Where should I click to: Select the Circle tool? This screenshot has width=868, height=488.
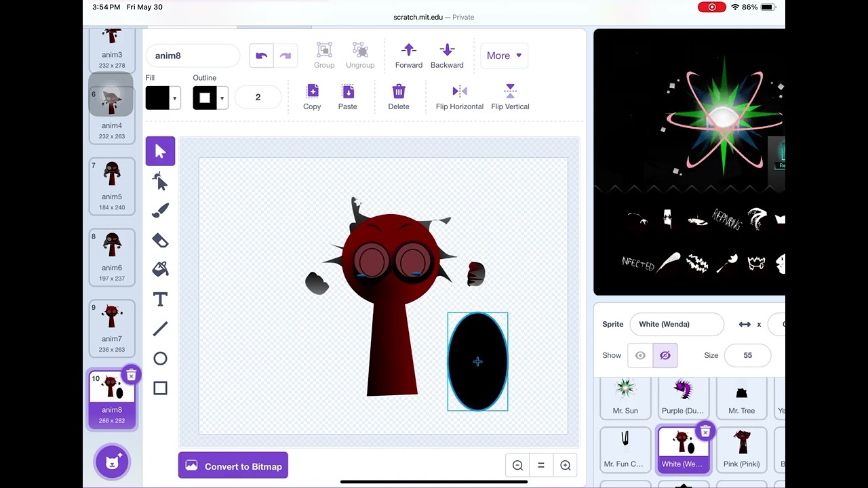[160, 359]
